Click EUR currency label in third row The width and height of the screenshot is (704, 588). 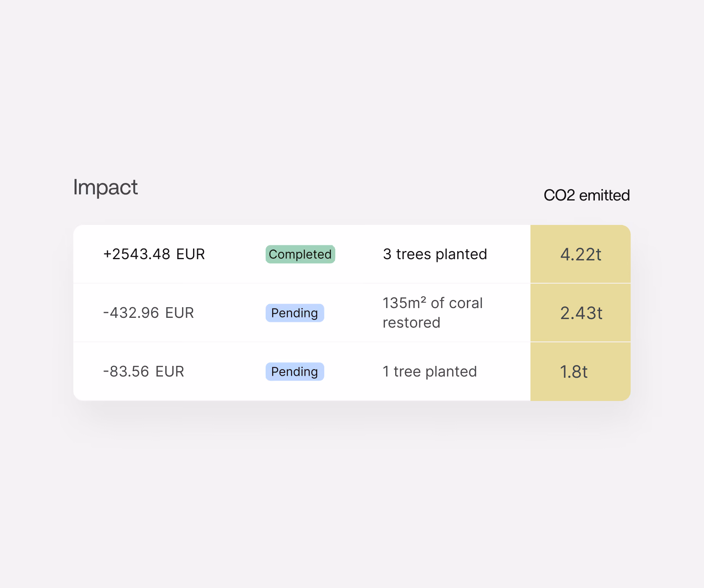click(x=170, y=372)
